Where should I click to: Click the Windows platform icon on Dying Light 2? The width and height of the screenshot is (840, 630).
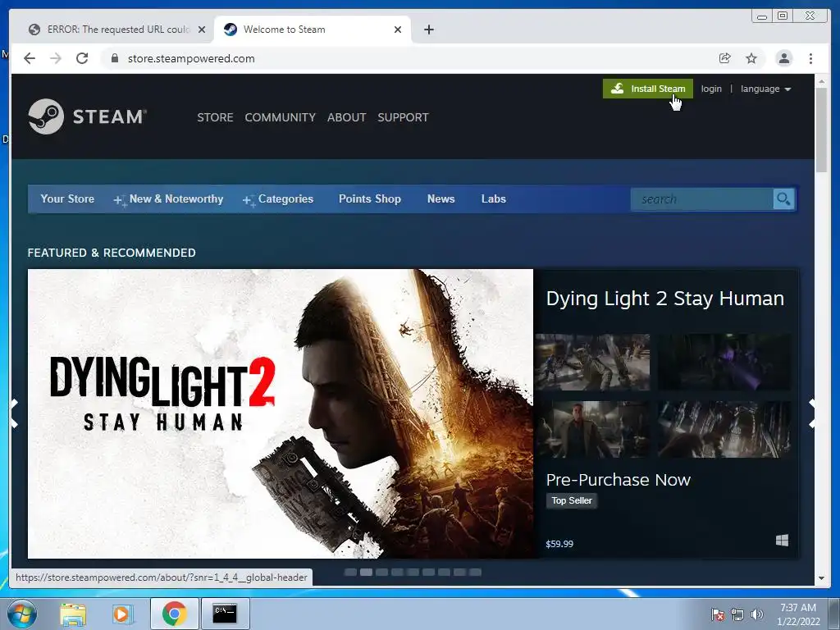tap(782, 540)
